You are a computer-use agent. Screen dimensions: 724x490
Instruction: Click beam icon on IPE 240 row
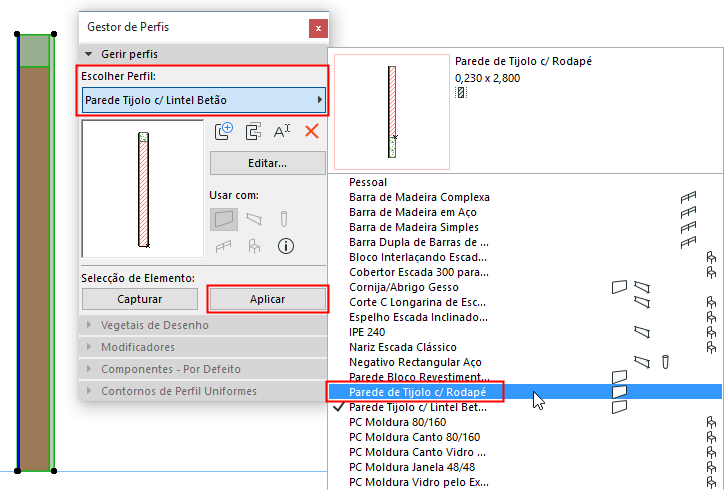[x=642, y=332]
